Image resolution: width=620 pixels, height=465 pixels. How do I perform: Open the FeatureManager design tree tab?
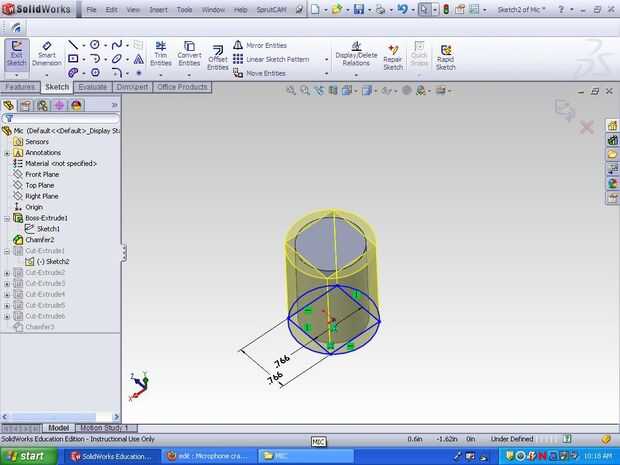(9, 105)
